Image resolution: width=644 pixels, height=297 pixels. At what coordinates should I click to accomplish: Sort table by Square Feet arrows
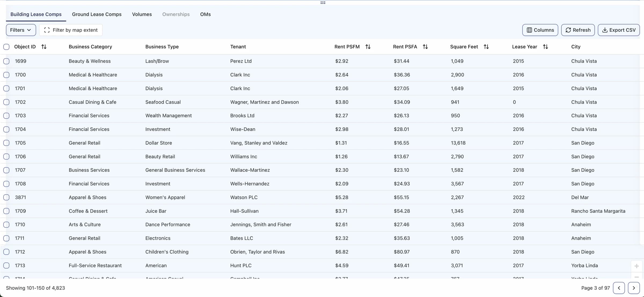click(x=486, y=47)
